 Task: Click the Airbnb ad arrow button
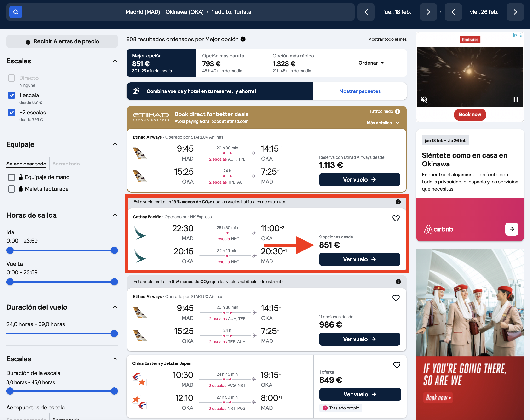[512, 229]
